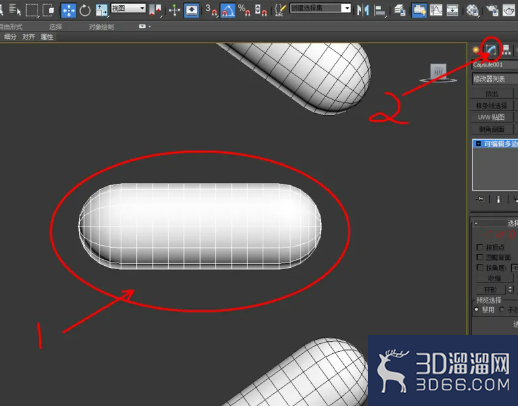The height and width of the screenshot is (406, 518).
Task: Select the 禁用 preview selection radio
Action: click(476, 310)
